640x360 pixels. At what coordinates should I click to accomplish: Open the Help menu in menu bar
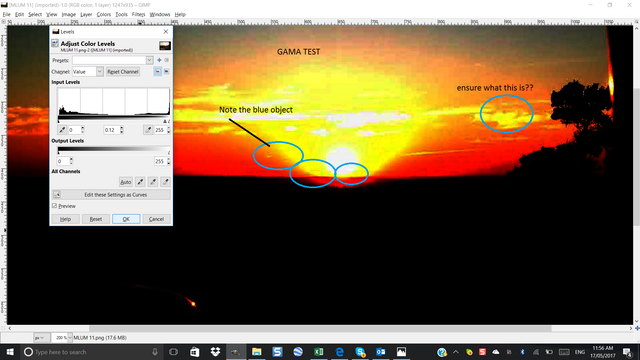coord(180,14)
